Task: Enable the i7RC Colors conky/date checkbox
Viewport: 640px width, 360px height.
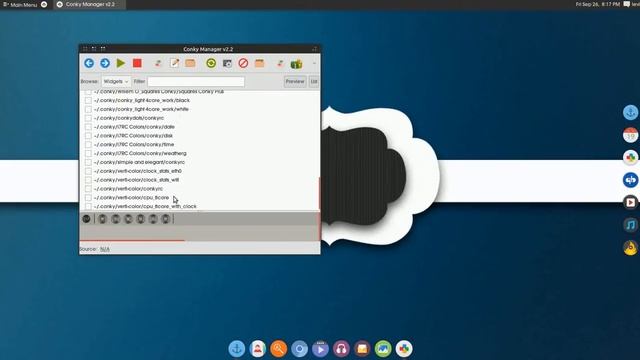Action: [88, 127]
